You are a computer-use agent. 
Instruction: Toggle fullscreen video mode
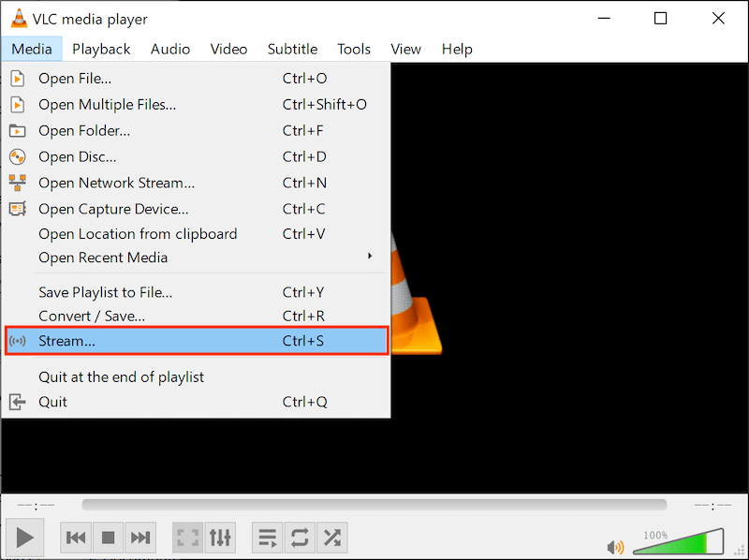click(x=188, y=538)
